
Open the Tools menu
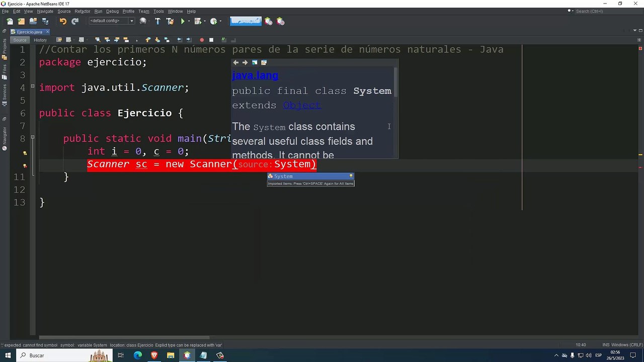(158, 11)
